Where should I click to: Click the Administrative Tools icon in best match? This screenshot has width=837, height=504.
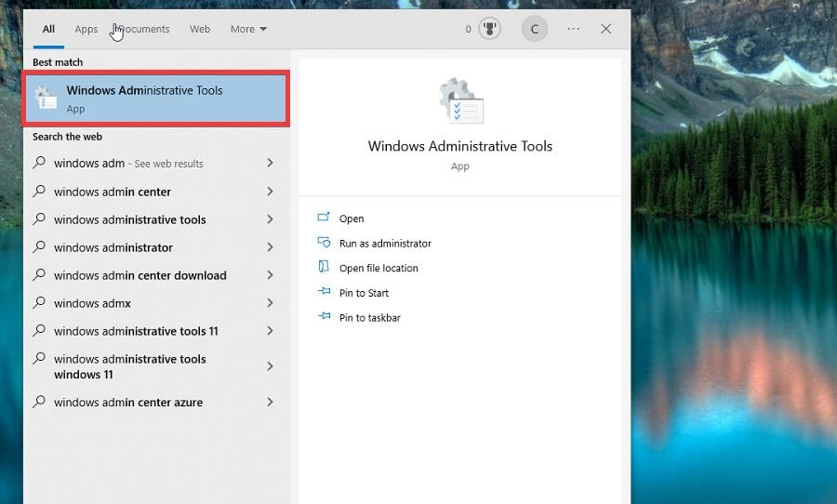coord(46,98)
